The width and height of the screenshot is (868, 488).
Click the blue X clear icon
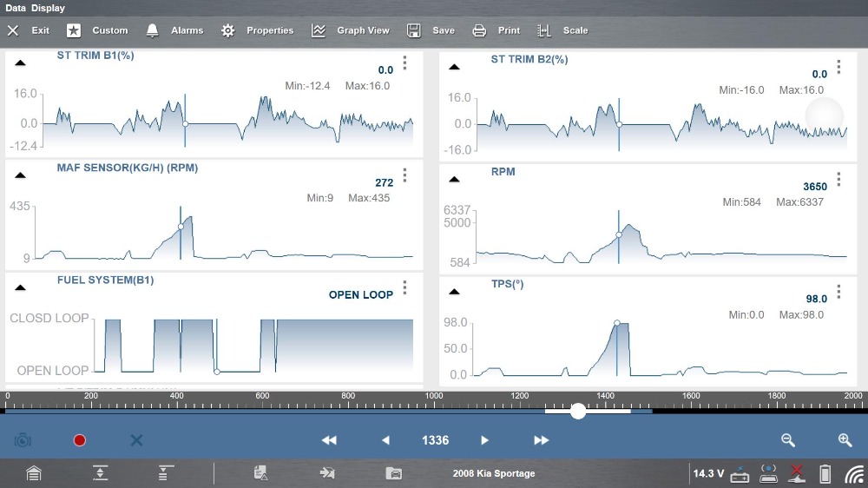click(x=136, y=440)
